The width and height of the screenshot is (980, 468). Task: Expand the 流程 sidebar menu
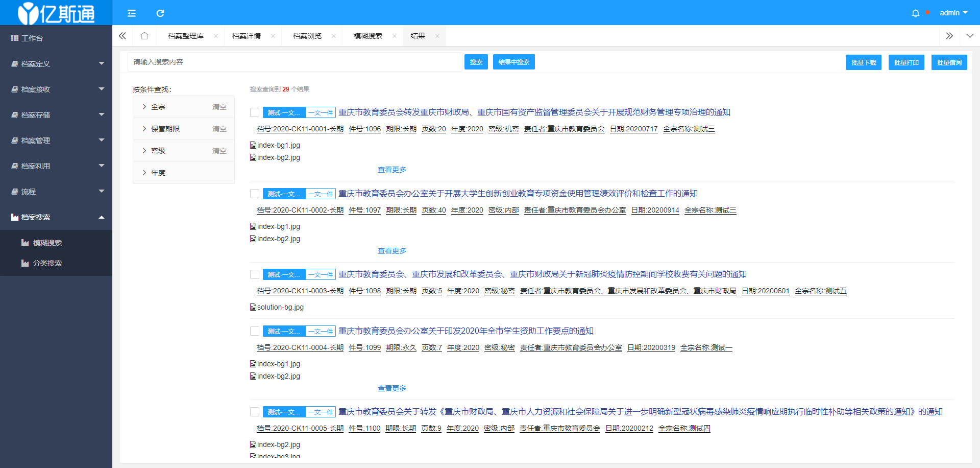pos(56,192)
